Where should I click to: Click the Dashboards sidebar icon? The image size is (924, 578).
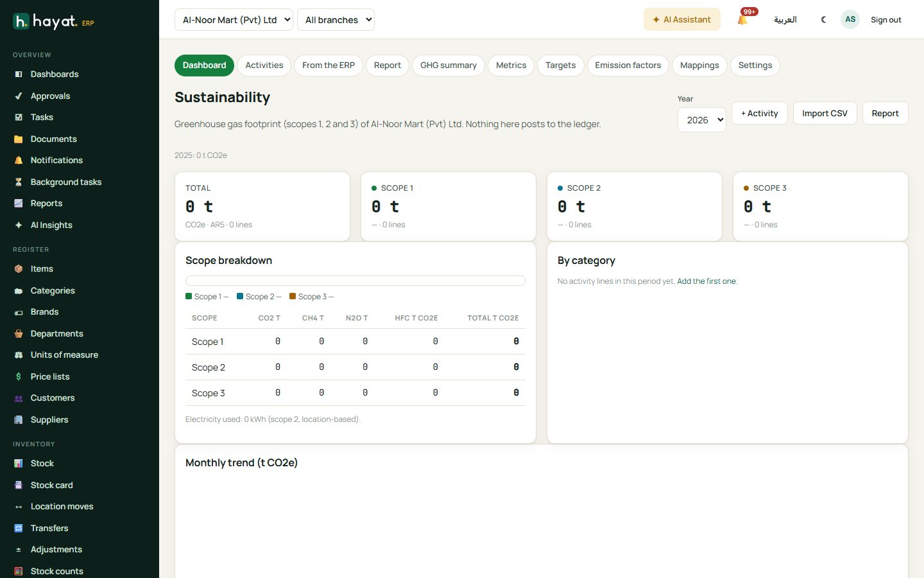point(19,74)
